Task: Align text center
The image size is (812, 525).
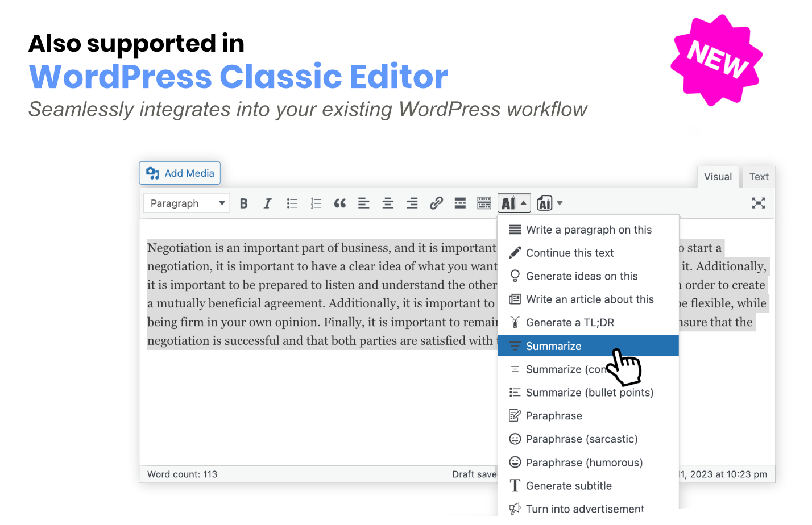Action: (x=388, y=203)
